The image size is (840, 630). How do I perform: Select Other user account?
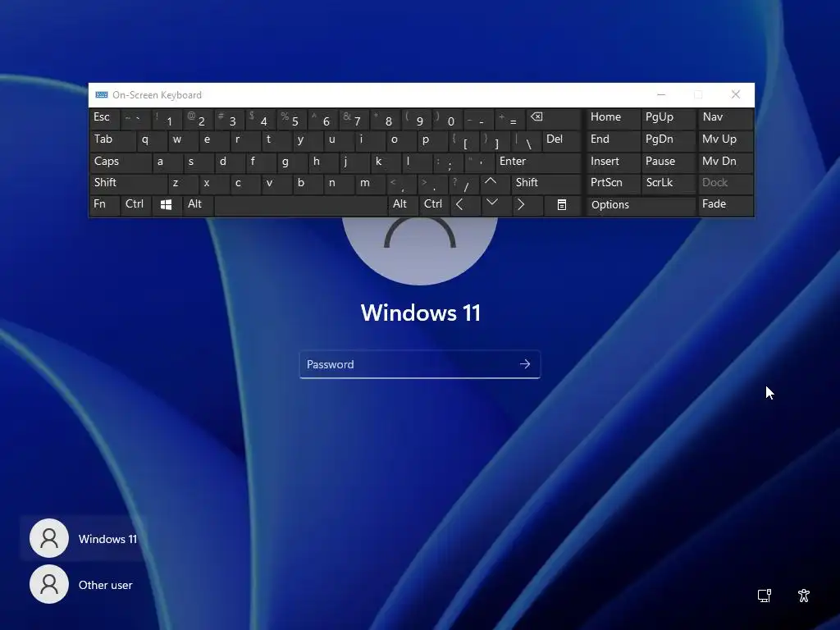click(x=83, y=584)
